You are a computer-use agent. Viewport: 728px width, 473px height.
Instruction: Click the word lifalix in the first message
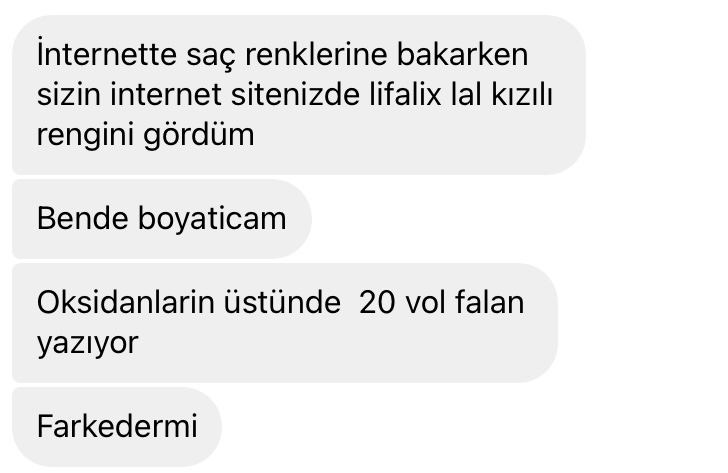405,95
